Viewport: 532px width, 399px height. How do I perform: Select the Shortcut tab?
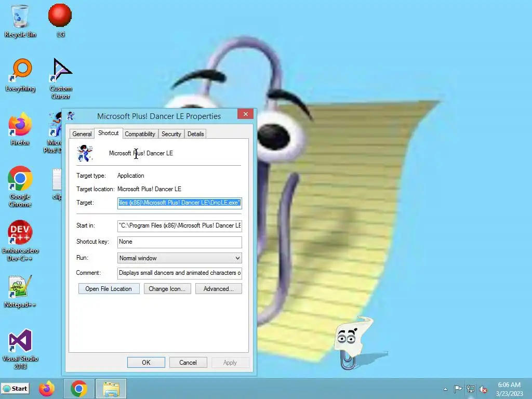click(108, 133)
